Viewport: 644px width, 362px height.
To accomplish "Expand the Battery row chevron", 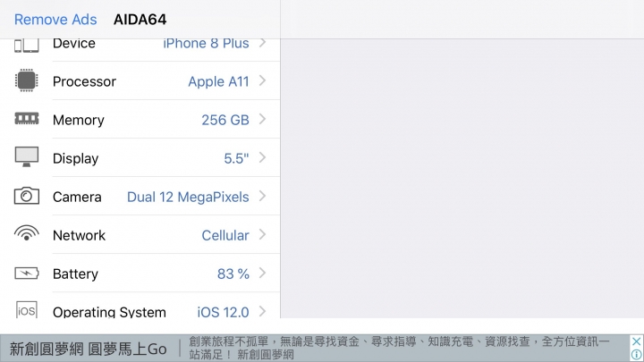I will point(262,273).
